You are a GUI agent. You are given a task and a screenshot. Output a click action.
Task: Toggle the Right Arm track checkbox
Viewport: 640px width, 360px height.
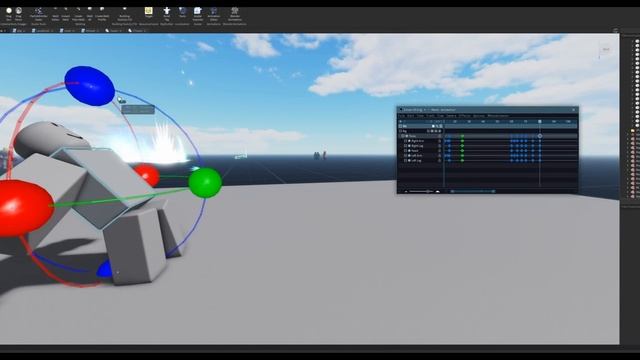point(405,141)
